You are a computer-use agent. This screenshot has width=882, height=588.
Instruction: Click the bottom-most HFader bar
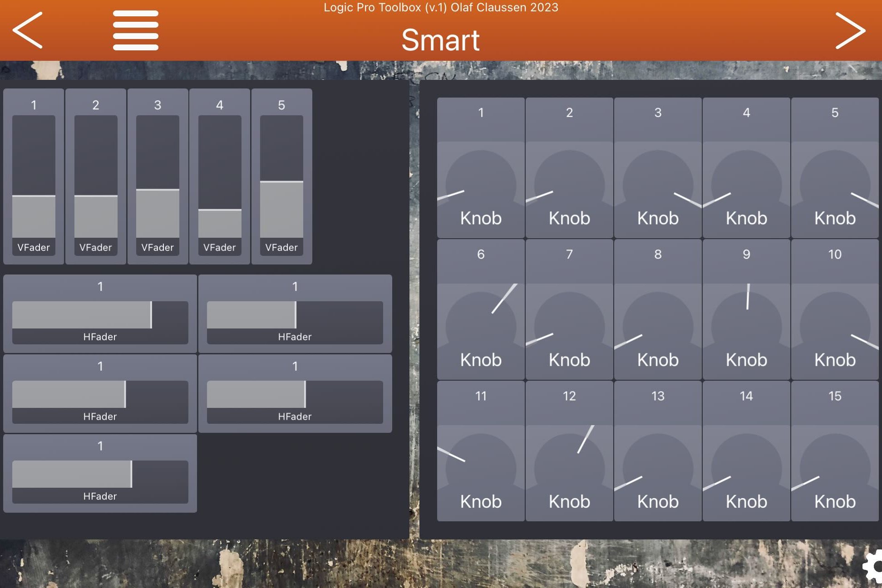[x=100, y=474]
